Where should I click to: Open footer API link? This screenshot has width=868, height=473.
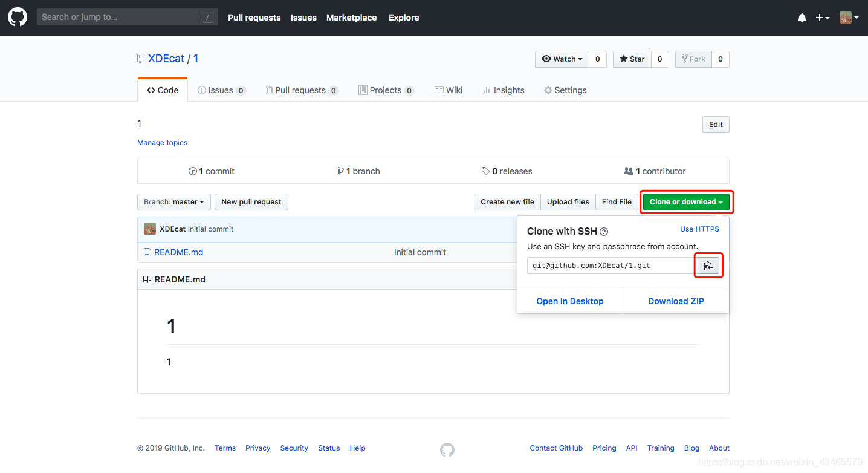pos(632,448)
